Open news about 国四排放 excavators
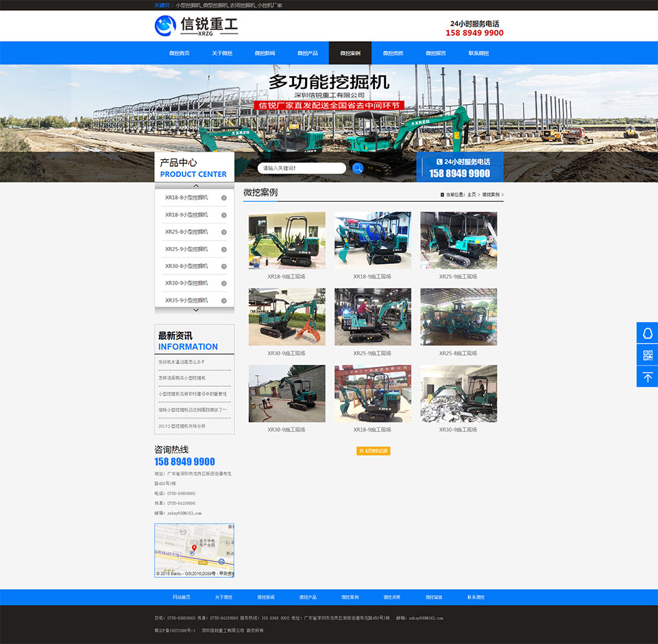 coord(193,409)
